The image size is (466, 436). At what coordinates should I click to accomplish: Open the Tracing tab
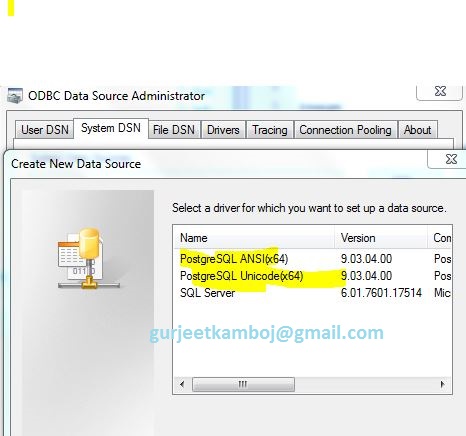tap(270, 130)
